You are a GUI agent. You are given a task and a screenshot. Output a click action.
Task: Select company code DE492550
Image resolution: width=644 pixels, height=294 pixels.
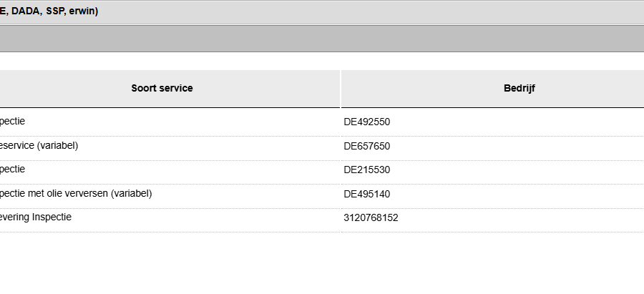(366, 122)
